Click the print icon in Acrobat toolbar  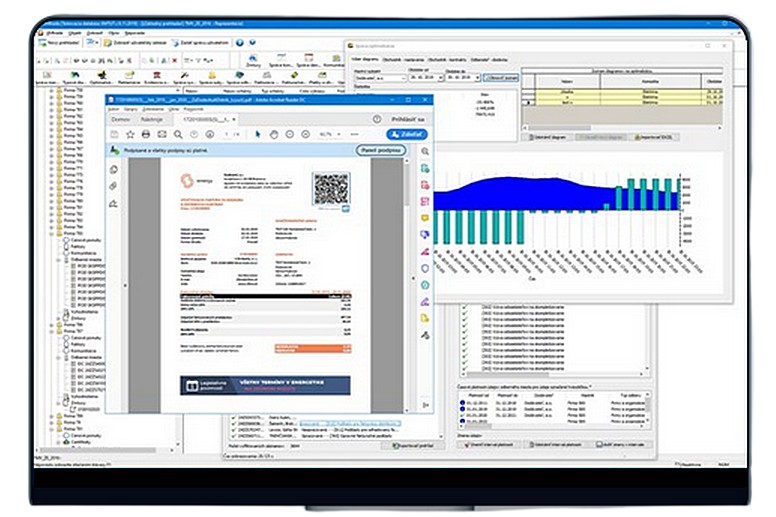click(146, 134)
